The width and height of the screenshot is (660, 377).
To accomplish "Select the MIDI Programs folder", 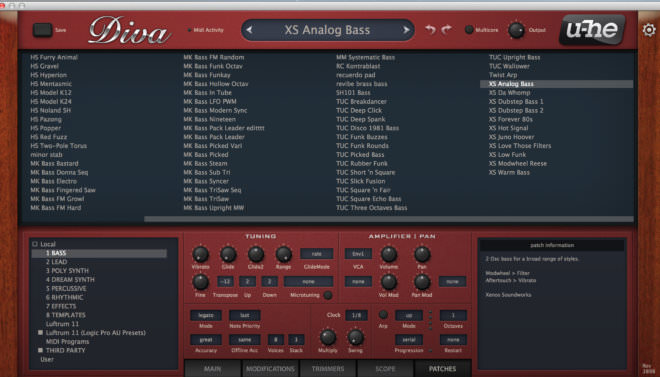I will click(x=67, y=341).
